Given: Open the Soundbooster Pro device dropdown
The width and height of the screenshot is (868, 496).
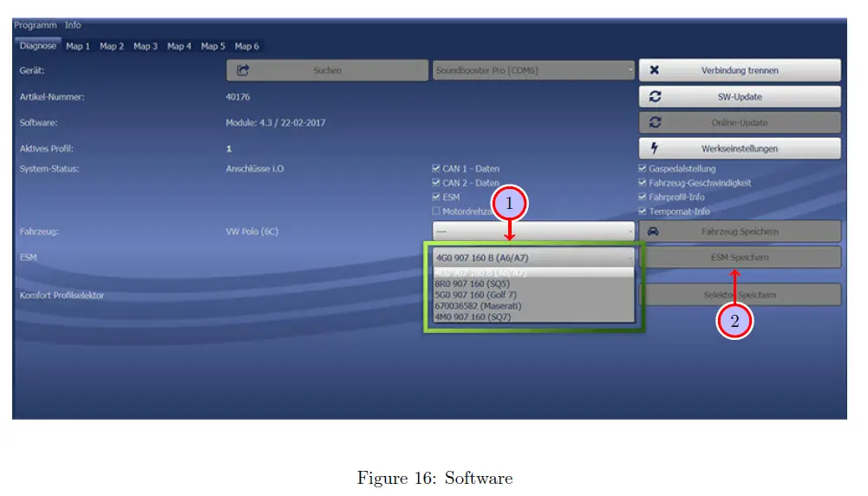Looking at the screenshot, I should (533, 70).
